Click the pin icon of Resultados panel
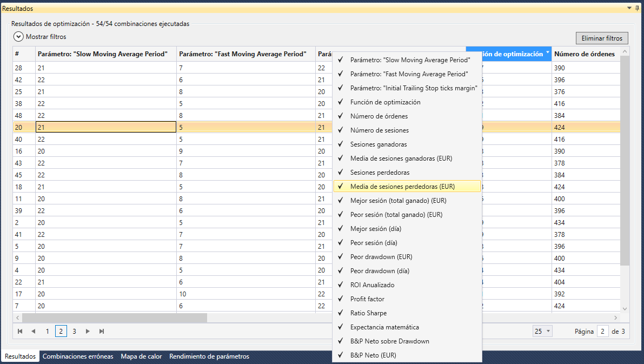644x364 pixels. pyautogui.click(x=637, y=8)
